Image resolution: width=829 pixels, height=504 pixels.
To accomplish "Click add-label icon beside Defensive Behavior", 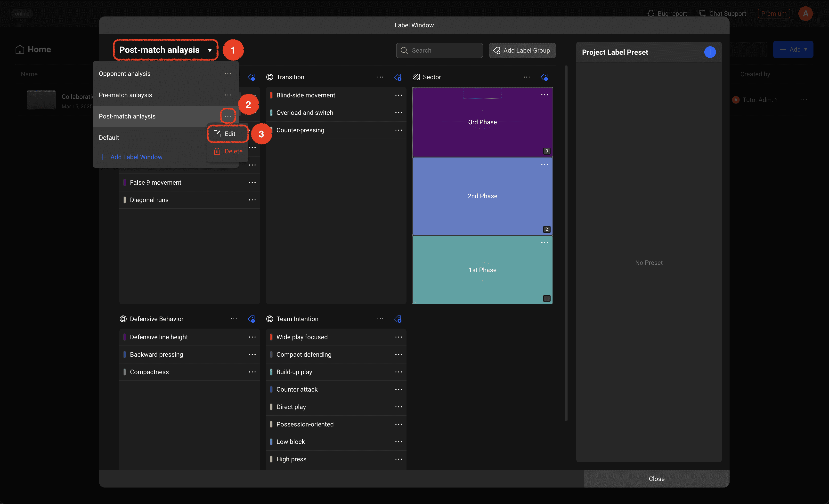I will [x=251, y=319].
